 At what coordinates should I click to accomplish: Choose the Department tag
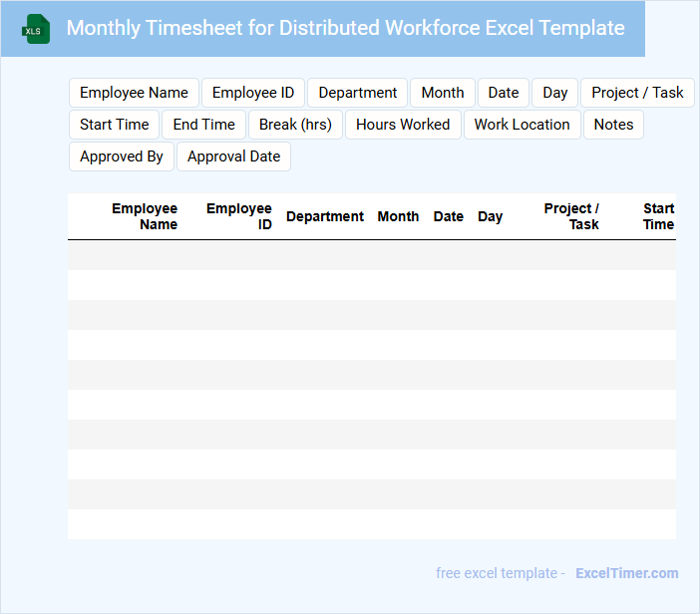coord(358,93)
